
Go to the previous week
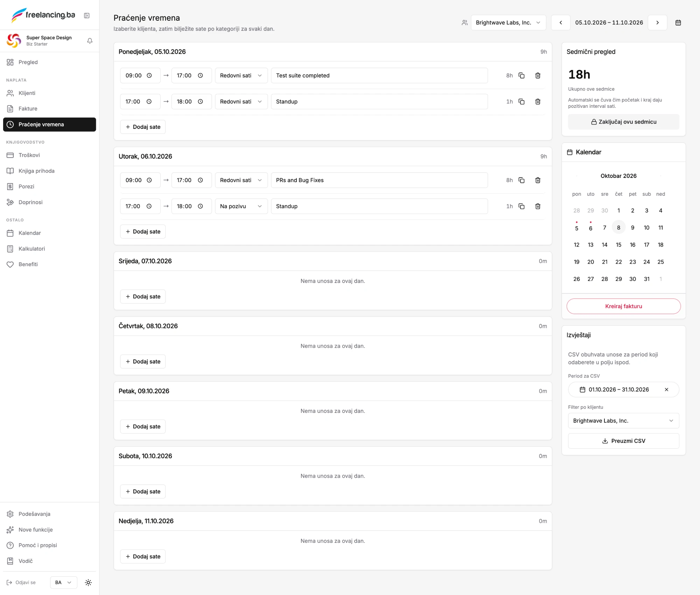click(x=561, y=22)
